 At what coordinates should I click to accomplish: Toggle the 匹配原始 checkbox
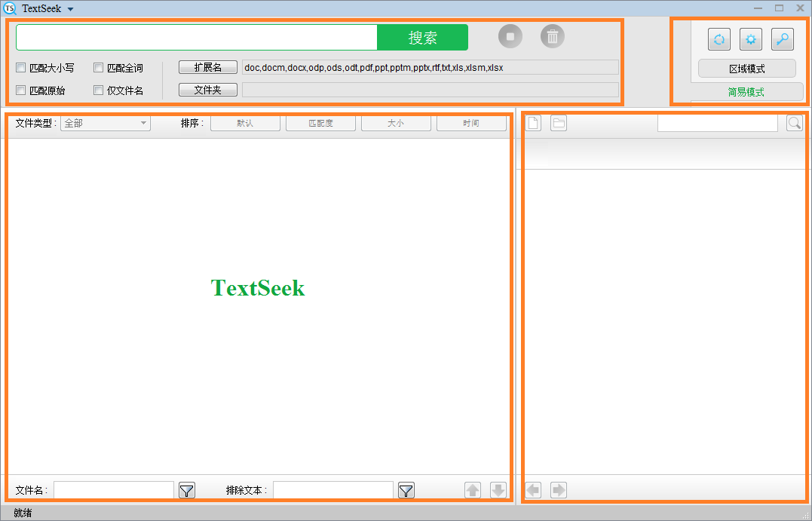coord(20,90)
